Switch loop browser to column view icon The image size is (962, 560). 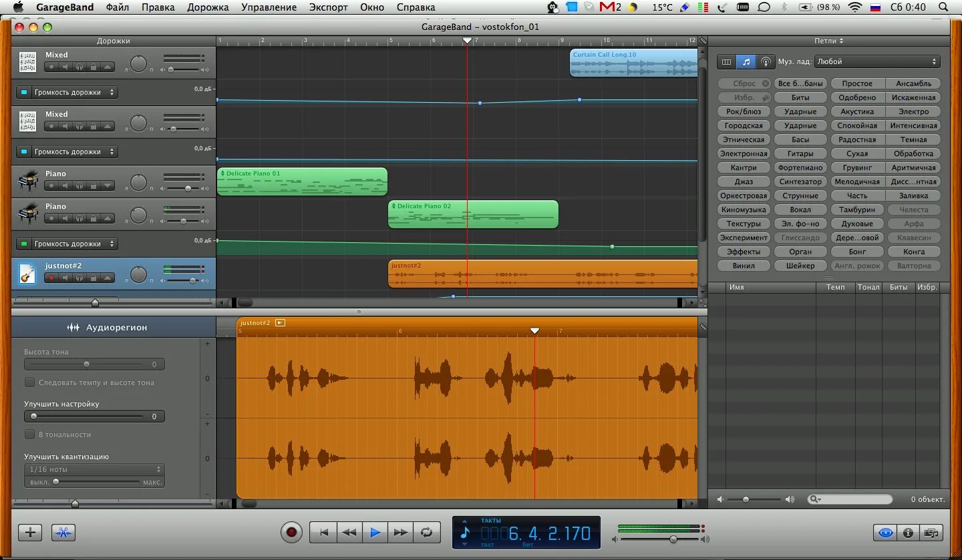coord(726,61)
